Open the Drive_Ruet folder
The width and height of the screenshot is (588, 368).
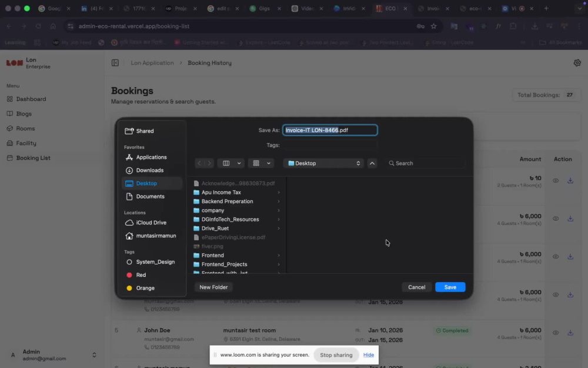pyautogui.click(x=237, y=228)
